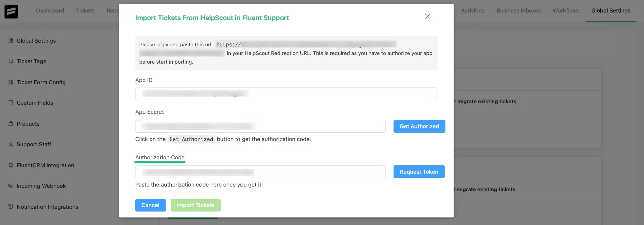Open Incoming Webhook in the sidebar
This screenshot has height=225, width=644.
pos(41,186)
